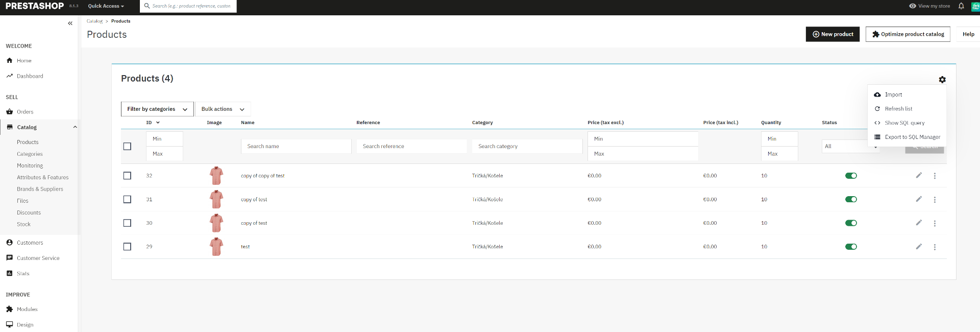Click the PrestaShop logo
980x332 pixels.
35,6
